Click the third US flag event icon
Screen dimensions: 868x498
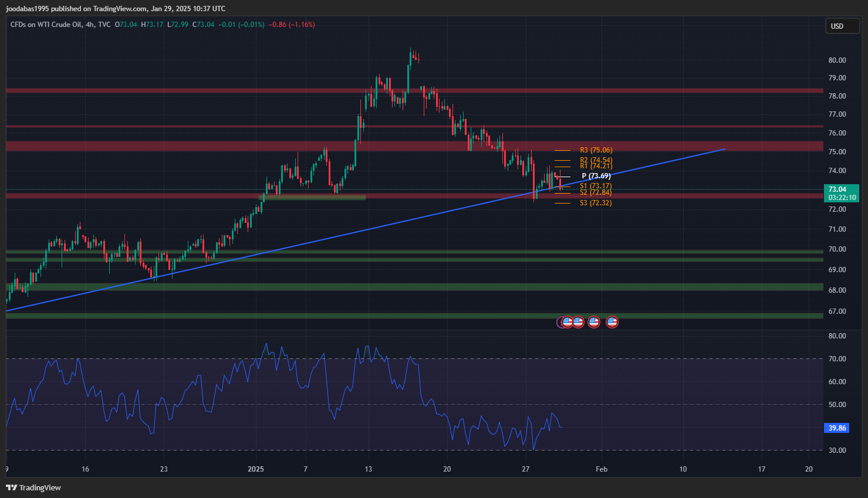594,321
